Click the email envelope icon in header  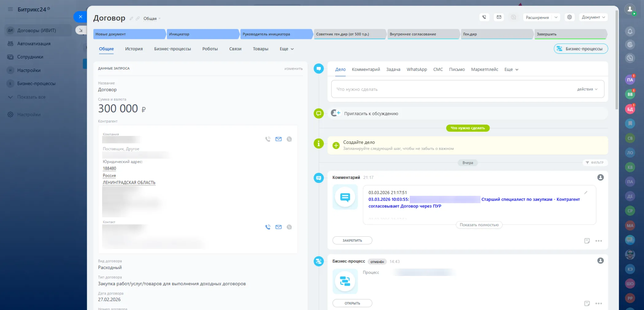[499, 17]
